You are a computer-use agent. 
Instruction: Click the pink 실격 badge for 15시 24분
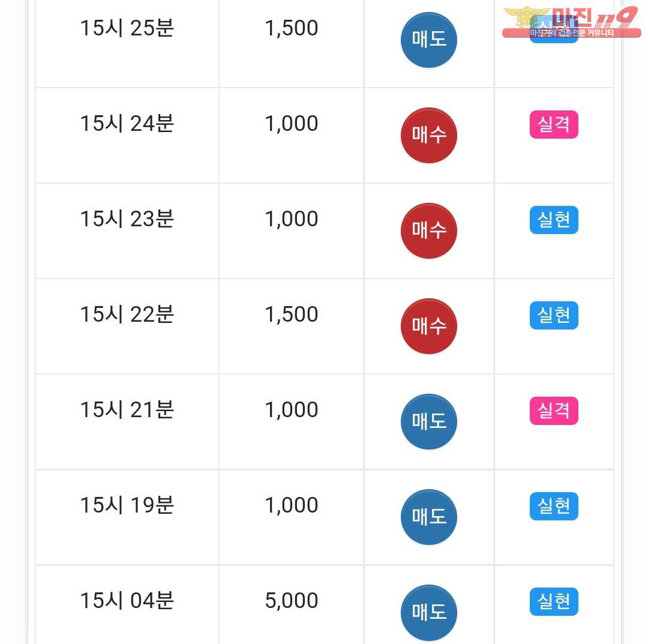[x=554, y=124]
